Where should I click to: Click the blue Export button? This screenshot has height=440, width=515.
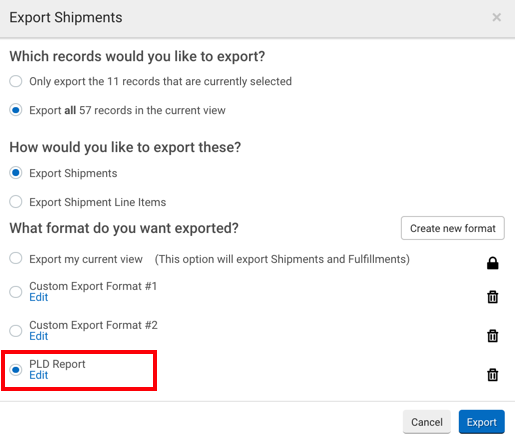[x=482, y=422]
